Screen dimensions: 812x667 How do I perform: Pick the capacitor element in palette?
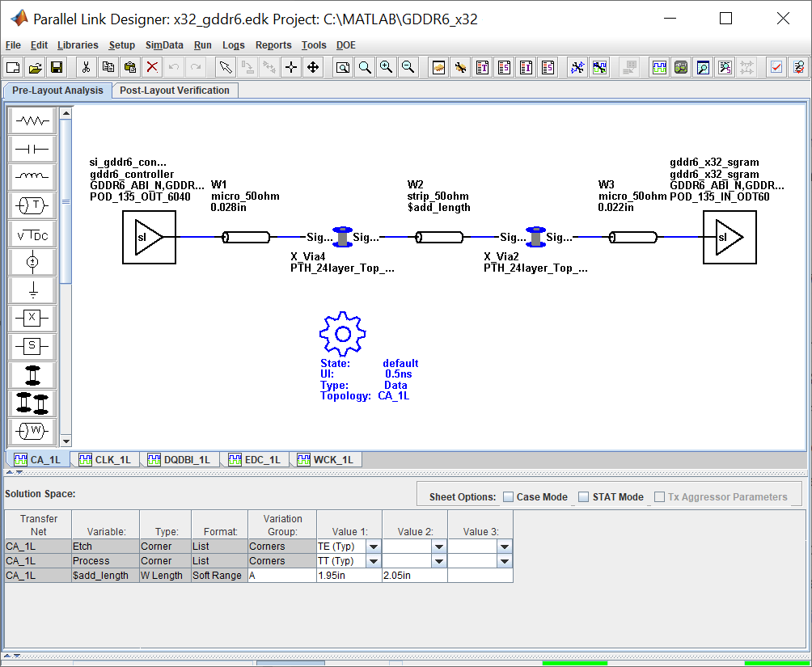pyautogui.click(x=32, y=150)
